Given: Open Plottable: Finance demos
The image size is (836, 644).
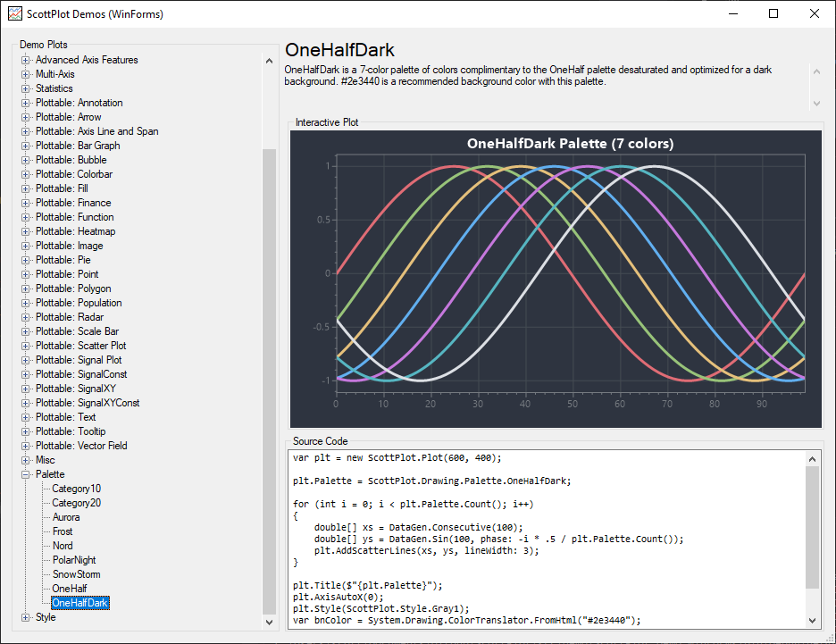Looking at the screenshot, I should [73, 203].
